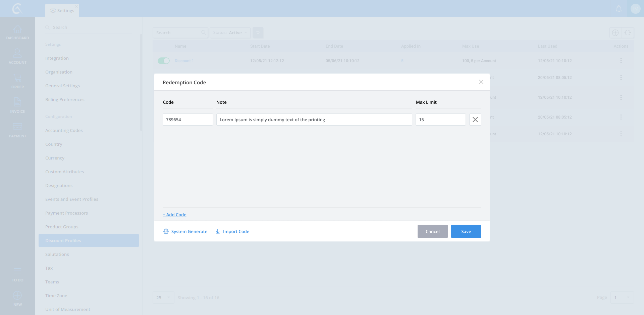Expand the Page number selector
The height and width of the screenshot is (315, 644).
[x=622, y=298]
